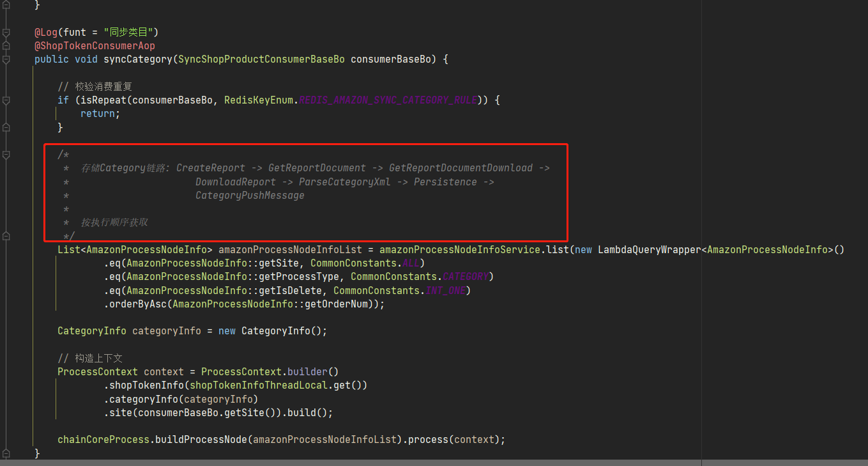Screen dimensions: 868x466
Task: Click the LambdaQueryWrapper class name
Action: (648, 250)
